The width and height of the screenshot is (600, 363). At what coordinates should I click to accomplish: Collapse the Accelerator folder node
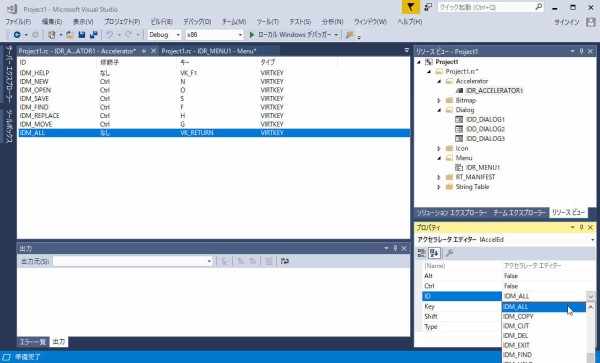click(x=439, y=81)
